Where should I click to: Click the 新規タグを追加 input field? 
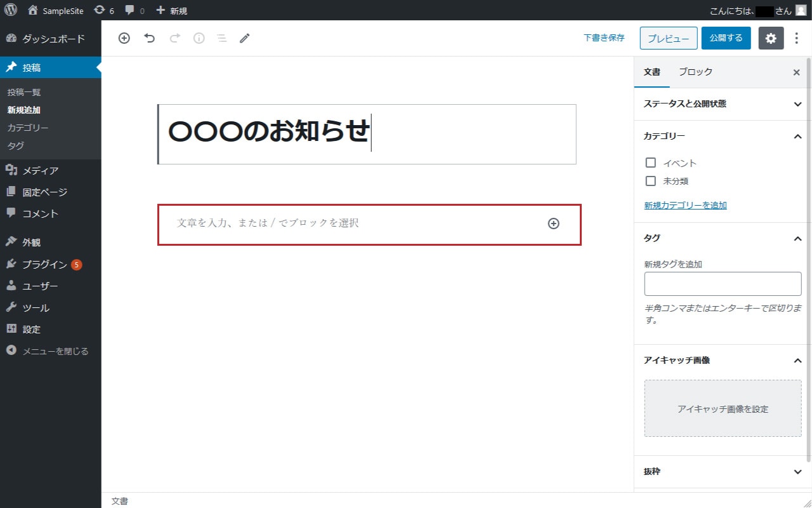pos(723,284)
